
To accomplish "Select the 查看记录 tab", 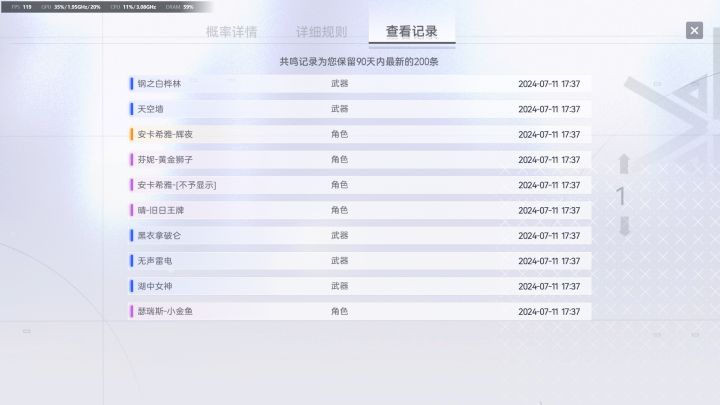I will [x=411, y=31].
